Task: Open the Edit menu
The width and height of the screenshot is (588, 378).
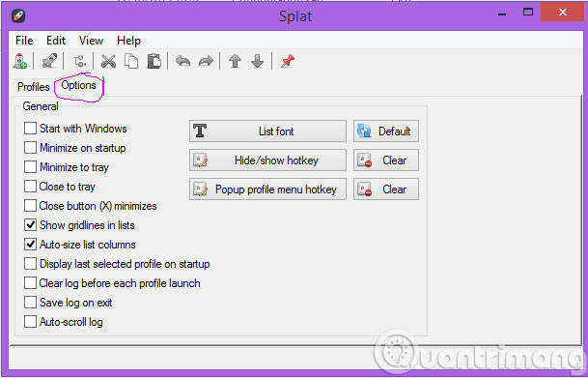Action: click(x=56, y=41)
